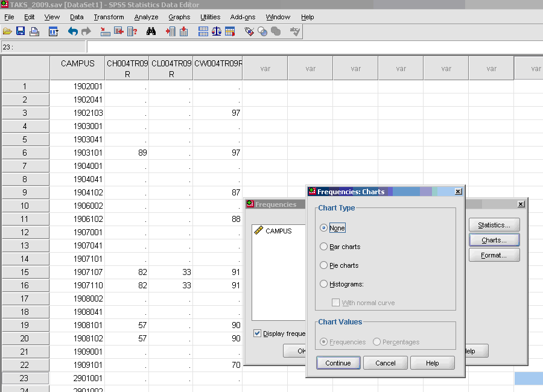Open the Utilities menu

210,17
